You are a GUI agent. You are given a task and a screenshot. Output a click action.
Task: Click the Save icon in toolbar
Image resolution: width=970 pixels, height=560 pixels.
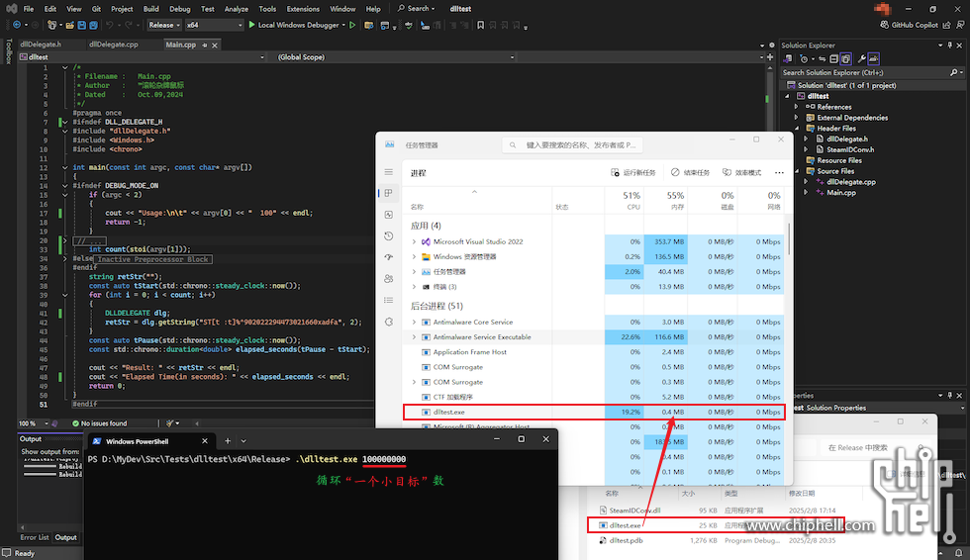coord(82,26)
